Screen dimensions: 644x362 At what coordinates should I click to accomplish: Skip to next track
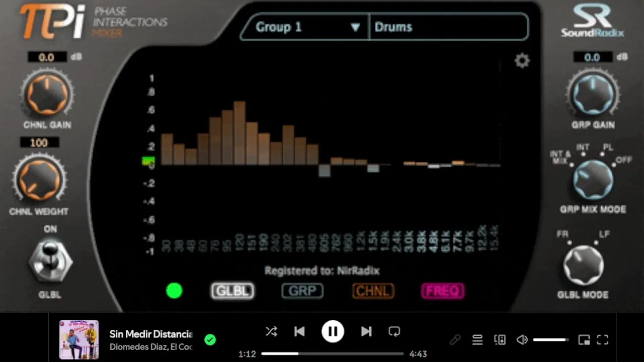click(366, 331)
